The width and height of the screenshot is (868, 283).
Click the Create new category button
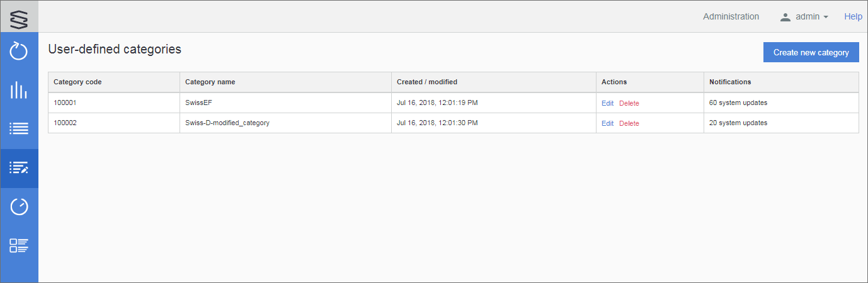(811, 53)
